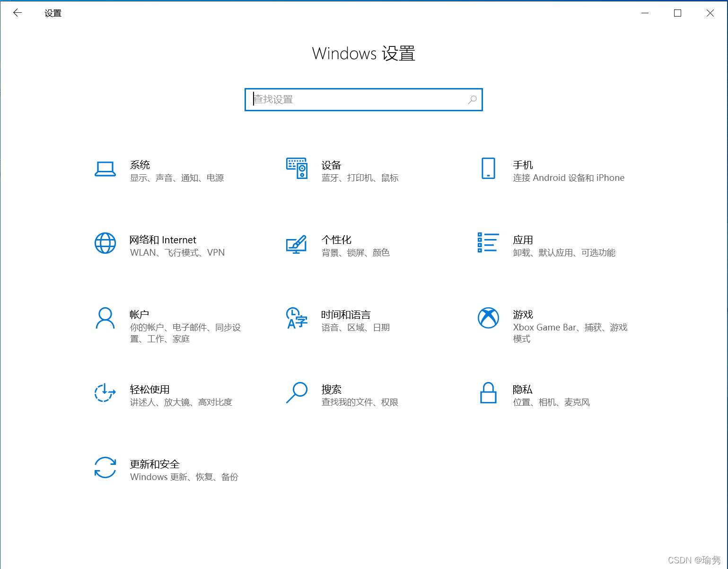The height and width of the screenshot is (569, 728).
Task: Click the text Windows 更新、恢复、备份
Action: pos(184,477)
